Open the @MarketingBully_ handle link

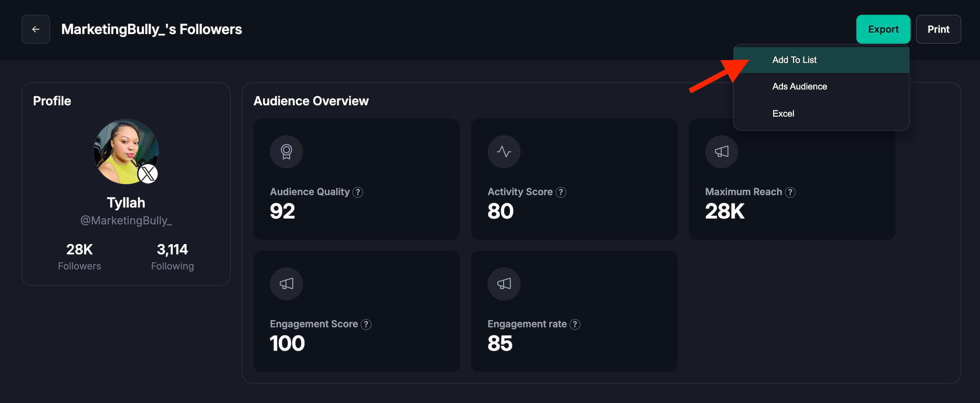(x=126, y=220)
